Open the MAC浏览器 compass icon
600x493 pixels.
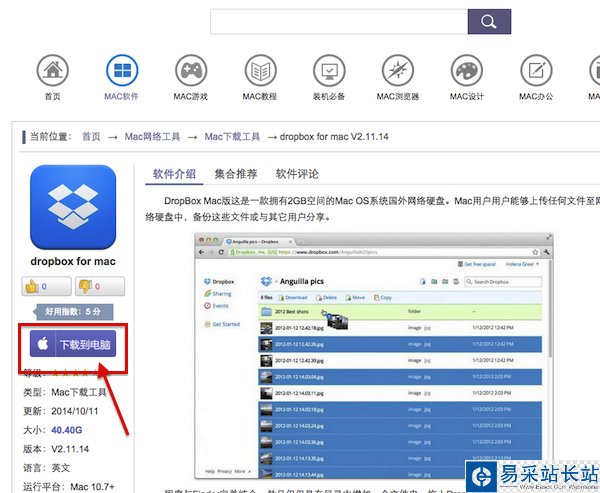(x=398, y=71)
